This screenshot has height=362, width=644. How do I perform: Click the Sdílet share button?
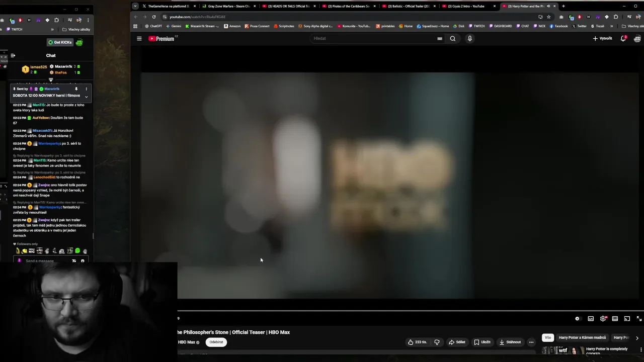pos(457,342)
